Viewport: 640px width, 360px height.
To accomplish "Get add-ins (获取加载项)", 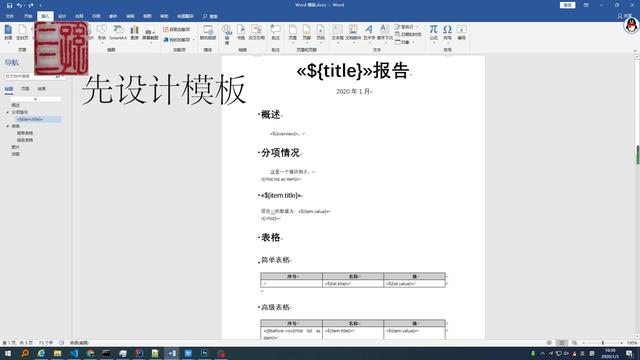I will (x=176, y=29).
